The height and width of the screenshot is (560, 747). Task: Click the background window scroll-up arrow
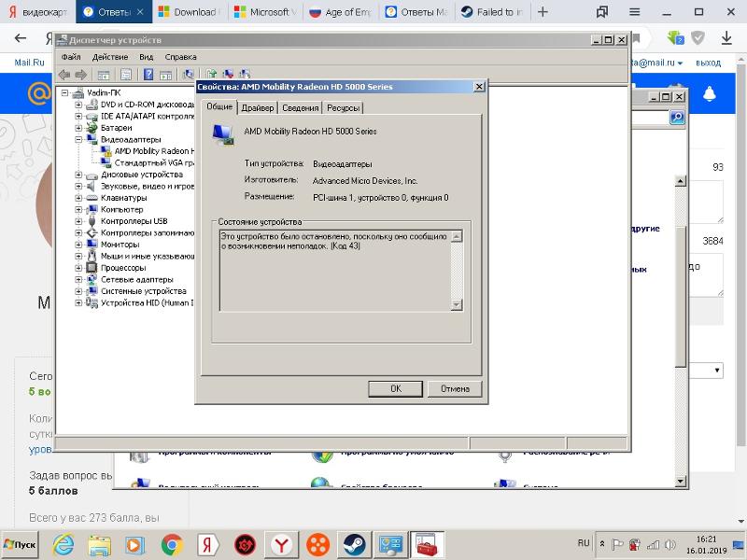click(x=681, y=181)
